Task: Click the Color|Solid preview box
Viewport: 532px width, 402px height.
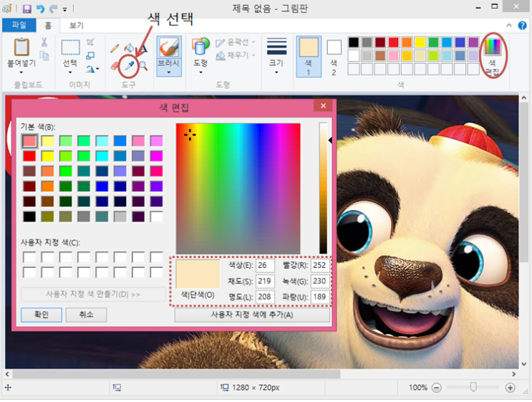Action: coord(198,274)
